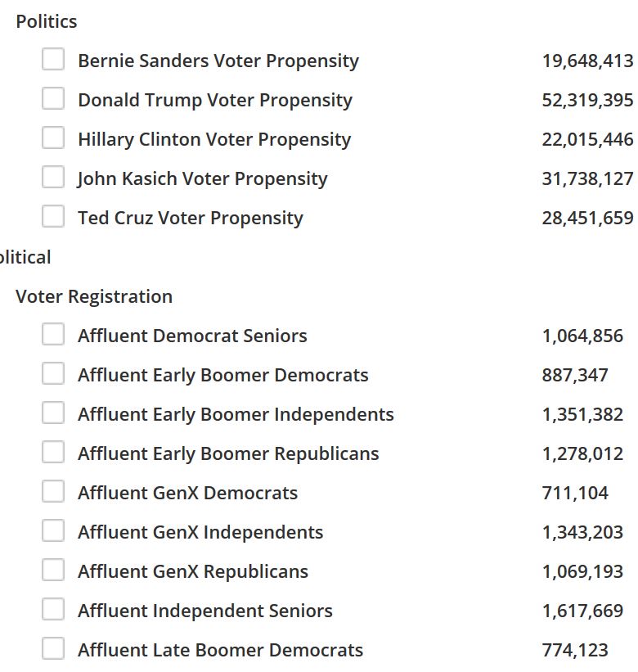Click the 52,319,395 audience count
Screen dimensions: 638x672
pyautogui.click(x=587, y=101)
